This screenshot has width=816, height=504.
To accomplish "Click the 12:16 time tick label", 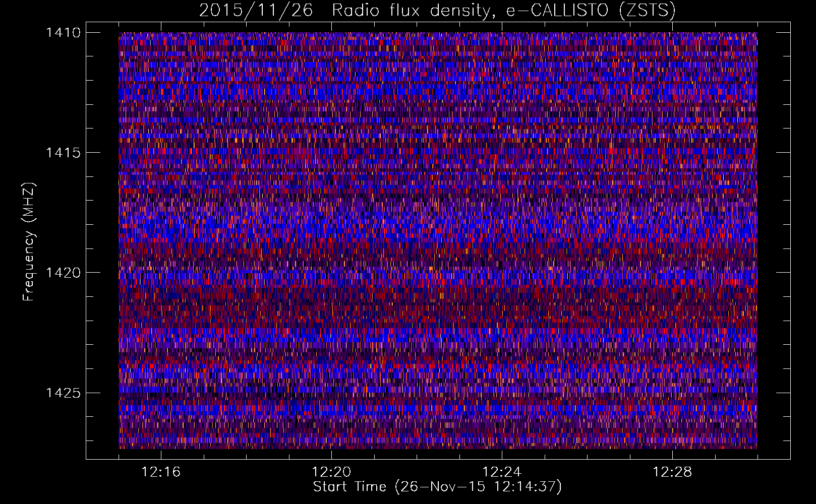I will (161, 472).
